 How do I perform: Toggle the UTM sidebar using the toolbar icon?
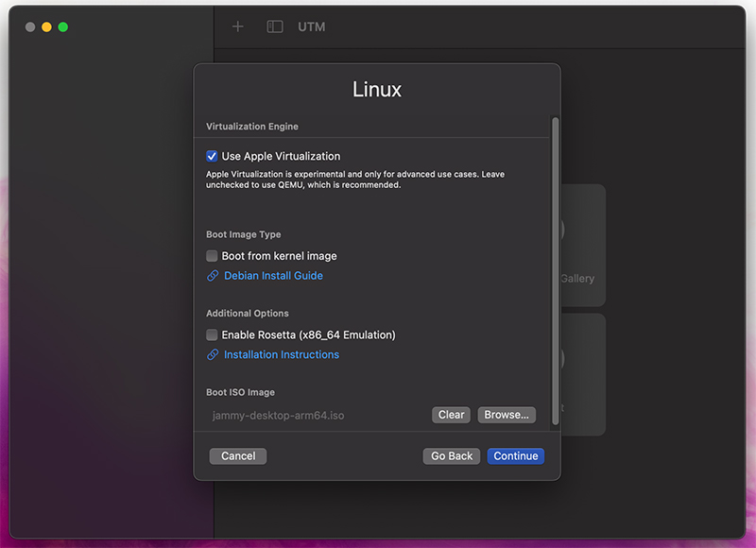pyautogui.click(x=274, y=26)
